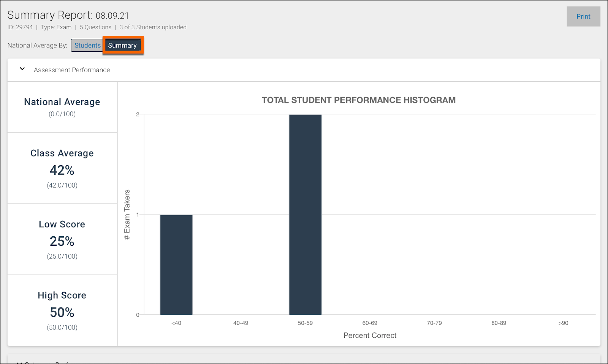The width and height of the screenshot is (608, 364).
Task: Select the Class Average 42% stat card
Action: tap(62, 168)
